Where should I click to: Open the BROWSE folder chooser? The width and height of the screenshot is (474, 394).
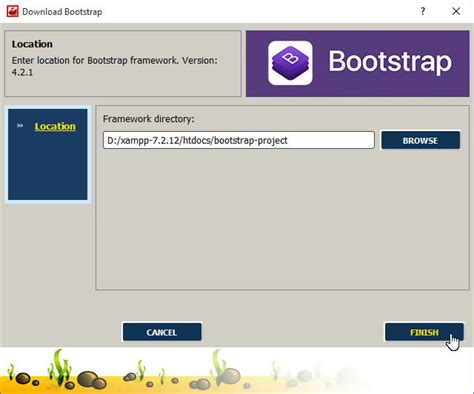(x=420, y=140)
